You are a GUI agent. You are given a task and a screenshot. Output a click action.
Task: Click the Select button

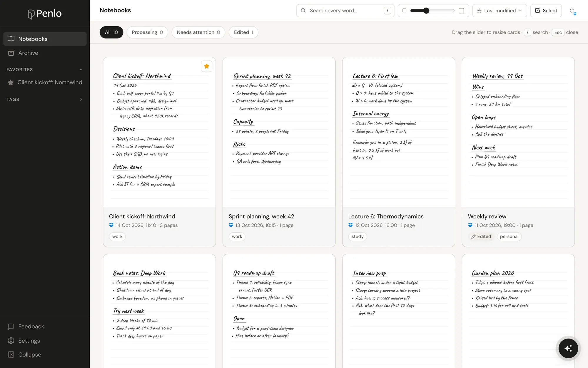tap(546, 11)
